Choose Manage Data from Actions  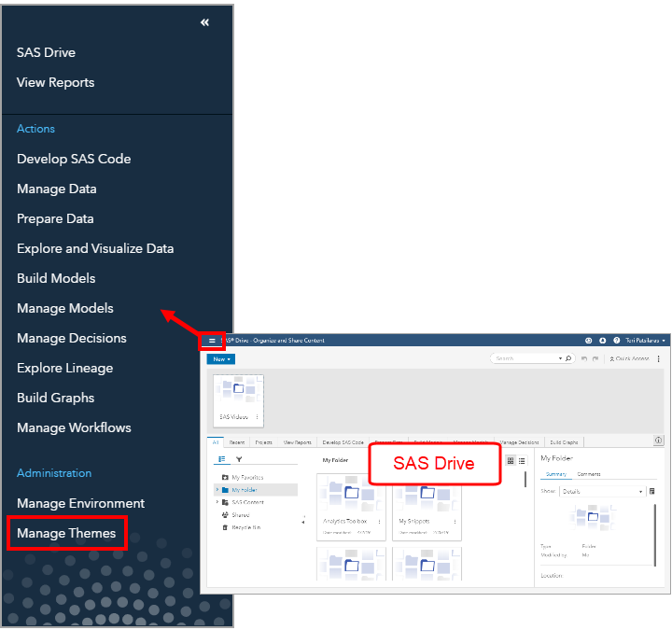coord(57,189)
